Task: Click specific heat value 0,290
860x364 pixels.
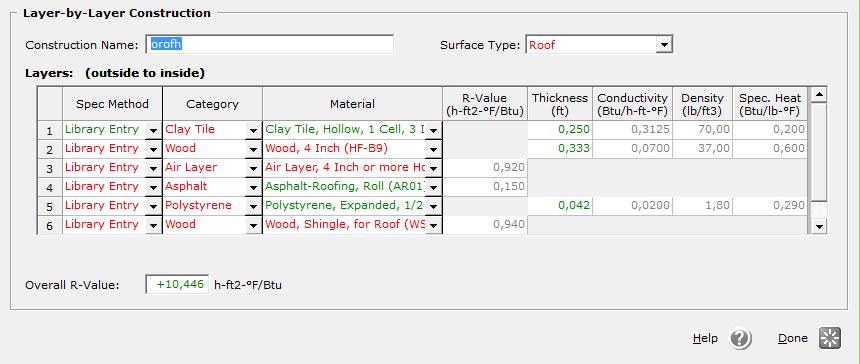Action: click(x=770, y=206)
